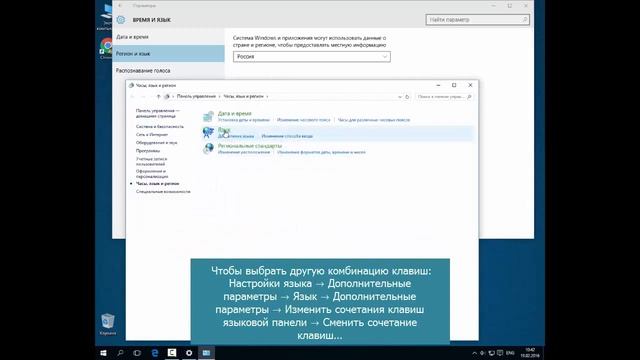Image resolution: width=640 pixels, height=360 pixels.
Task: Switch to the Control Panel taskbar button
Action: coord(206,353)
